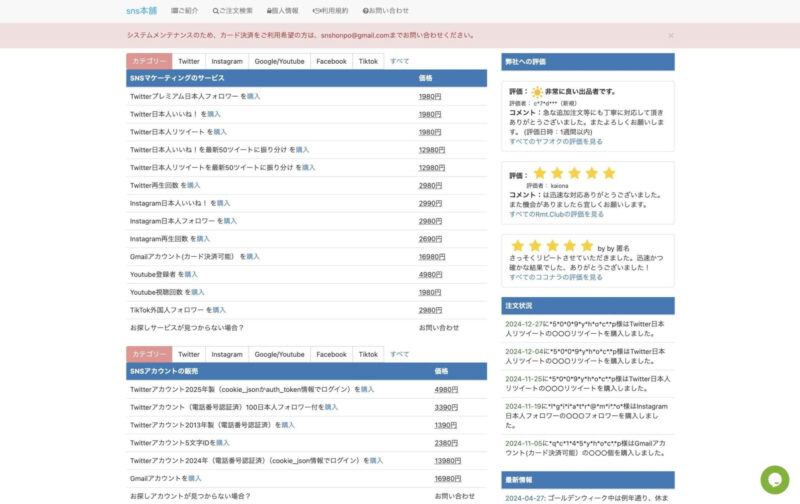Click 購入 for Youtube登録者
Viewport: 800px width, 504px height.
(191, 274)
